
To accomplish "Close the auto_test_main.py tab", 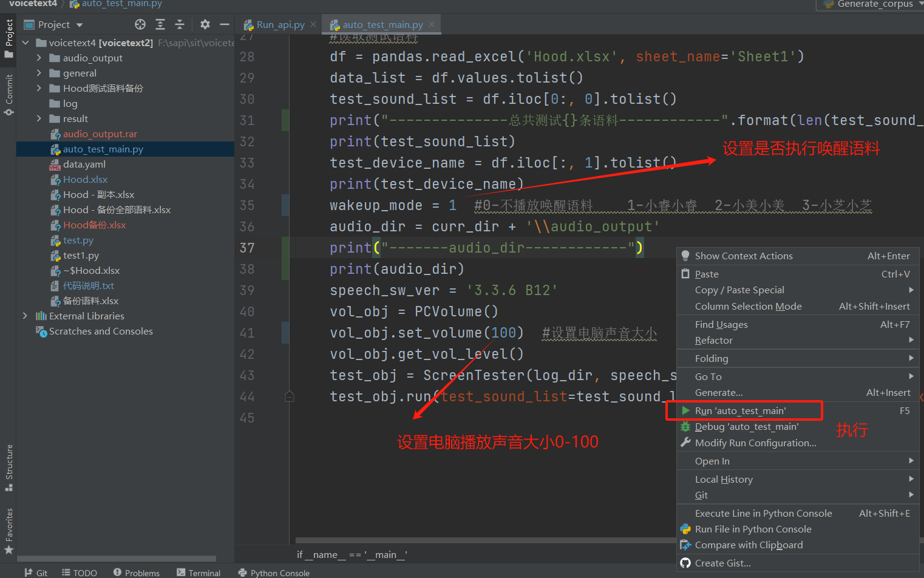I will pyautogui.click(x=432, y=24).
